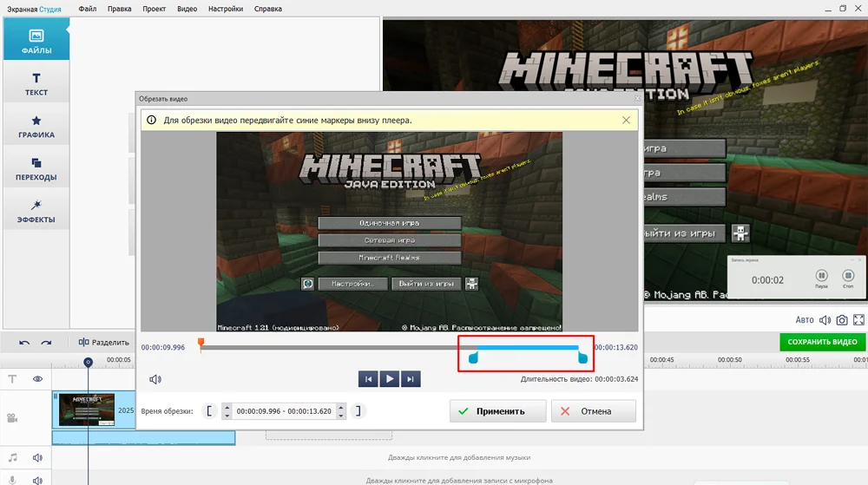Viewport: 868px width, 485px height.
Task: Click the redo arrow above timeline
Action: pyautogui.click(x=46, y=343)
